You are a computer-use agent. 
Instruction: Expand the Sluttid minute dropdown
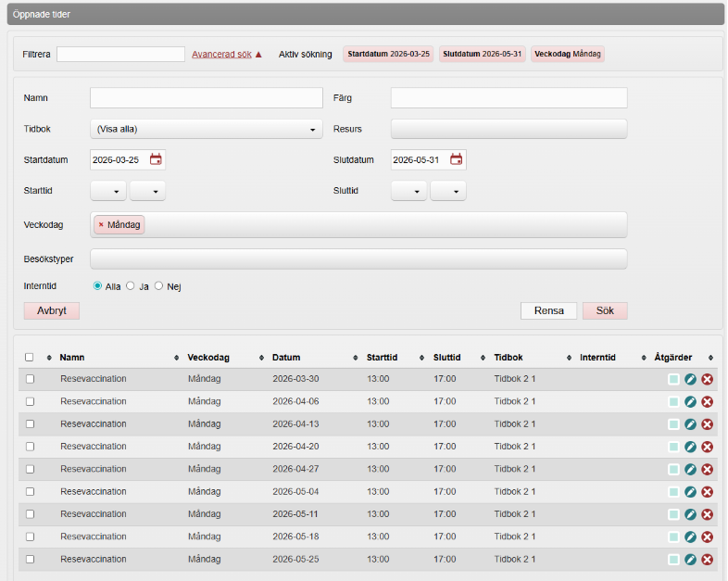[x=448, y=191]
